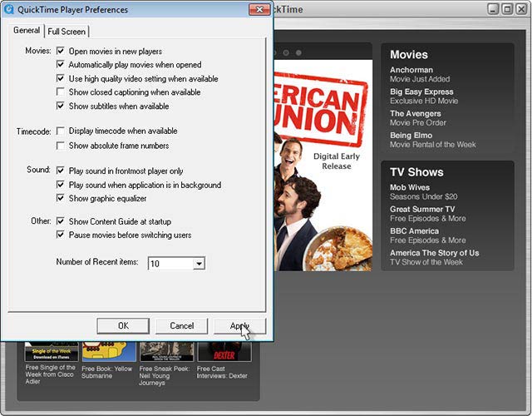Select the General tab

(27, 31)
